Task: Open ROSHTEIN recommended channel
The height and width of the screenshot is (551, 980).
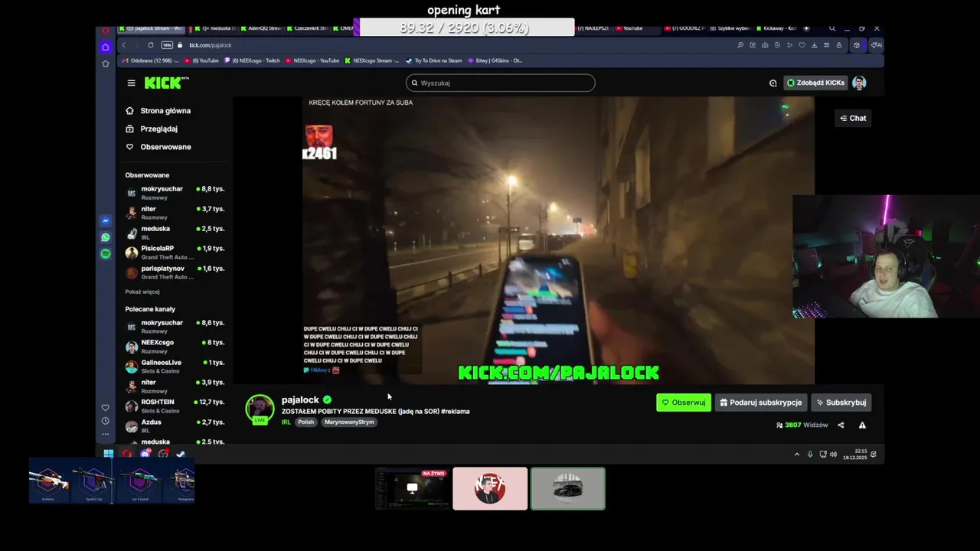Action: pyautogui.click(x=175, y=406)
